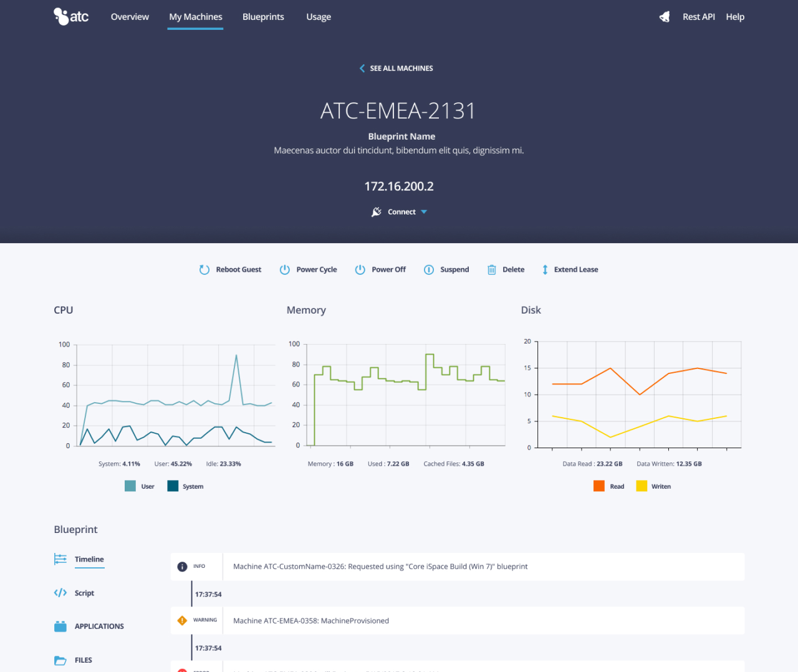Click the Extend Lease arrows icon

(545, 270)
